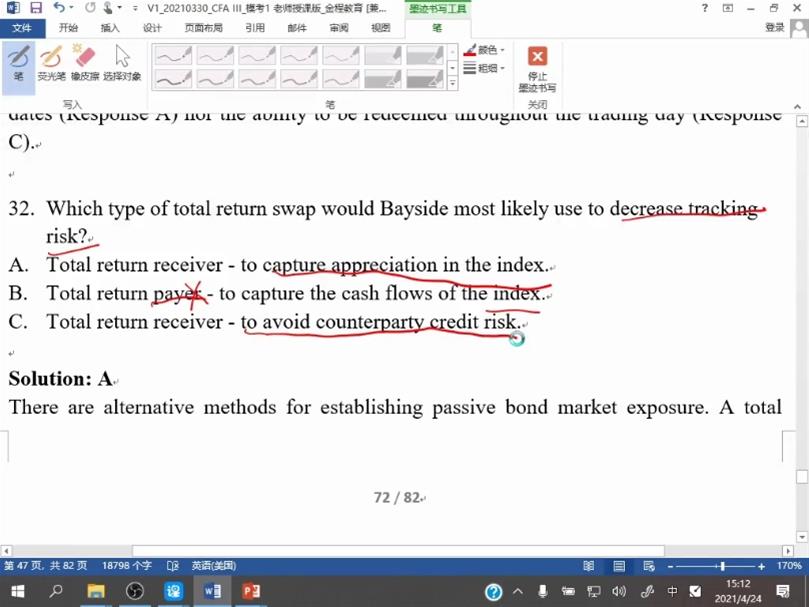This screenshot has height=607, width=809.
Task: Open PowerPoint from the taskbar
Action: 250,591
